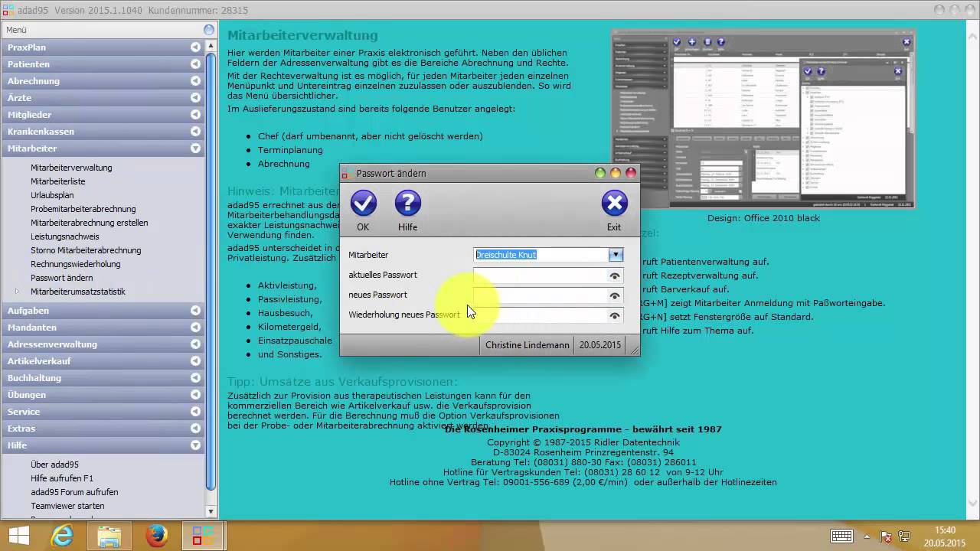Open Internet Explorer from the taskbar

(62, 534)
